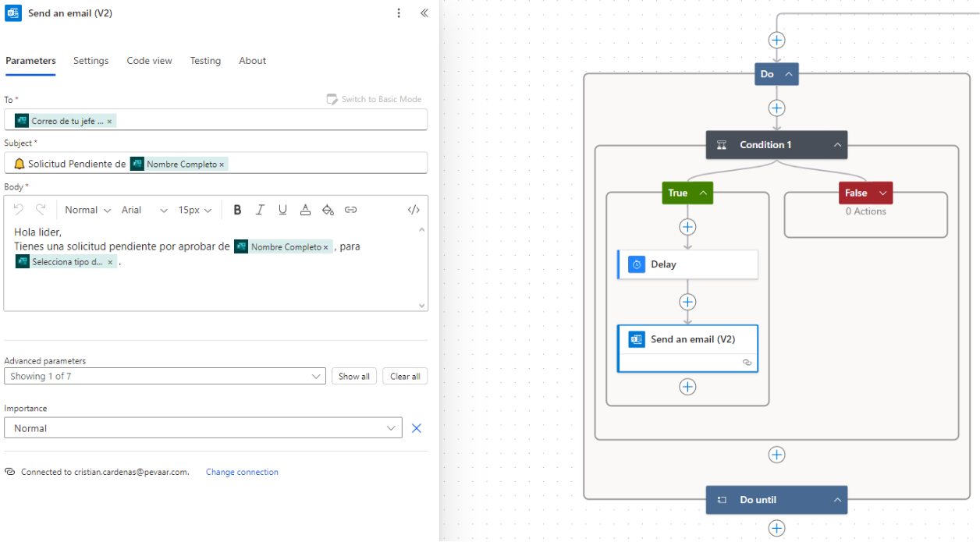Image resolution: width=980 pixels, height=542 pixels.
Task: Apply underline formatting in body toolbar
Action: point(282,210)
